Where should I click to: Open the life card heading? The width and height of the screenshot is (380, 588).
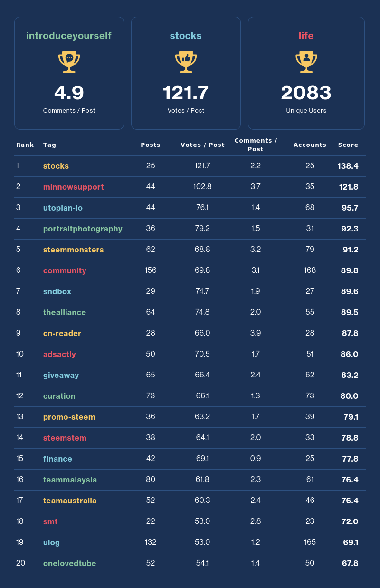pyautogui.click(x=306, y=36)
